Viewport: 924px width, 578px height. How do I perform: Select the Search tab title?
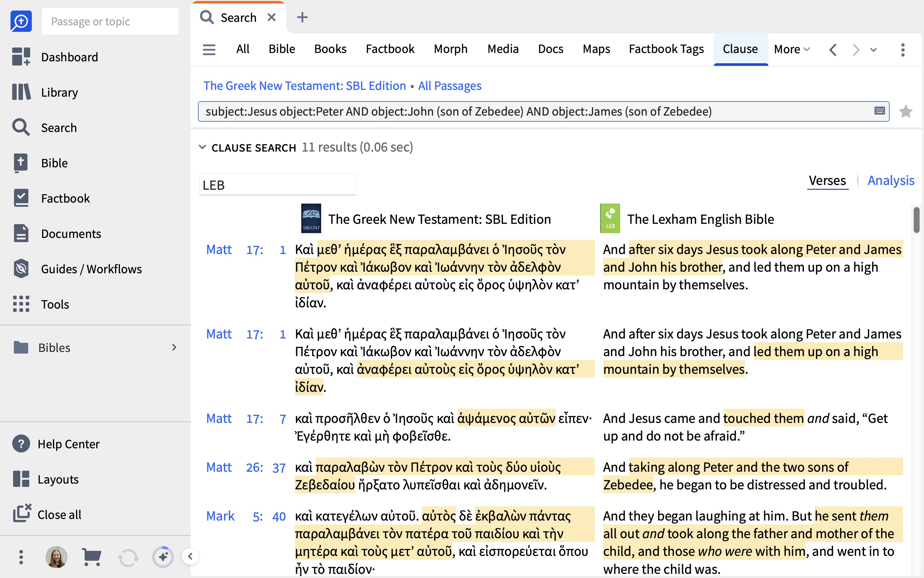pyautogui.click(x=238, y=18)
